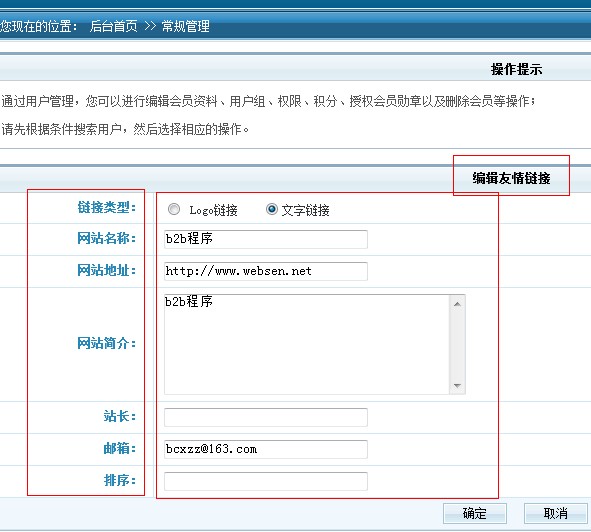Click the 站长 label
Viewport: 591px width, 532px height.
click(119, 416)
